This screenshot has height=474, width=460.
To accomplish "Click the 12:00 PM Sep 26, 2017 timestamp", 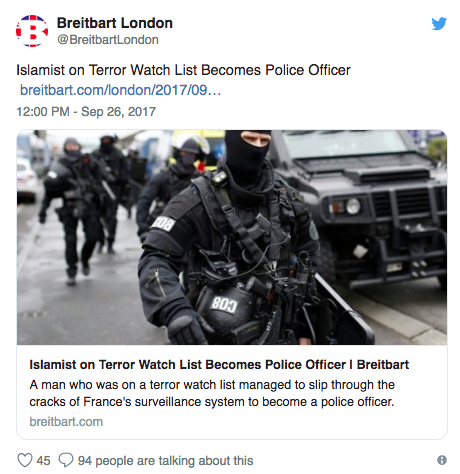I will [86, 111].
